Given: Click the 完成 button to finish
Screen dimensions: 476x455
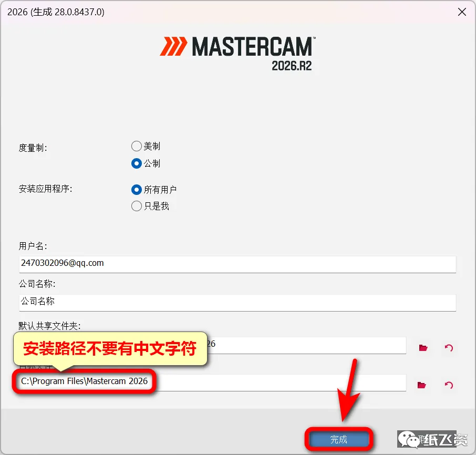Looking at the screenshot, I should [339, 439].
